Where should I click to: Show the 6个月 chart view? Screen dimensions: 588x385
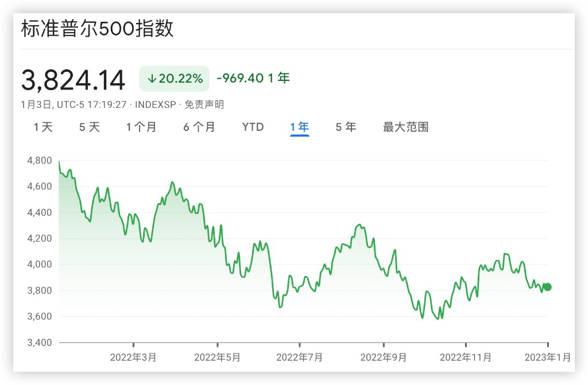pos(199,127)
